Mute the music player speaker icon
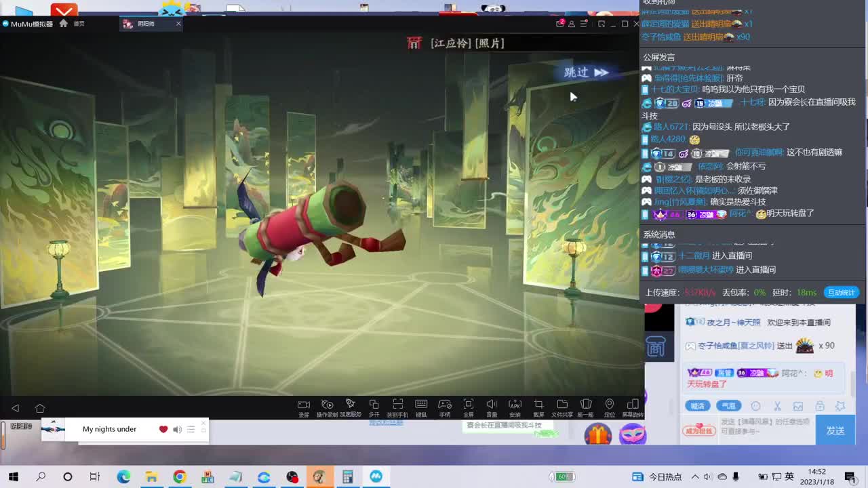 177,429
